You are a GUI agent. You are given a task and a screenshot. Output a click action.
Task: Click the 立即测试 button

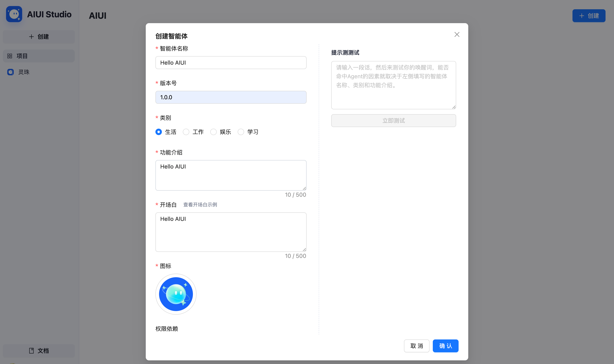tap(393, 121)
